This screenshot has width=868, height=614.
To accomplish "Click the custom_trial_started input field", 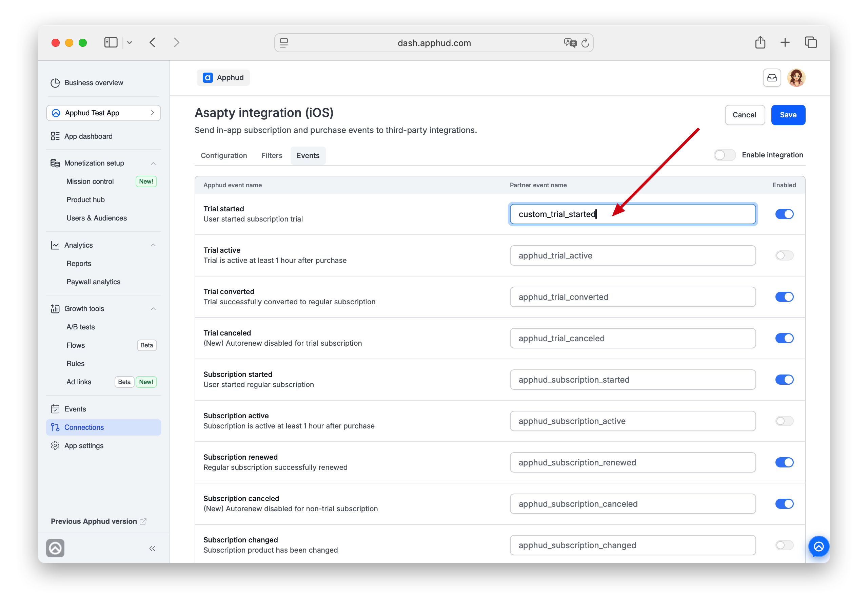I will tap(633, 214).
